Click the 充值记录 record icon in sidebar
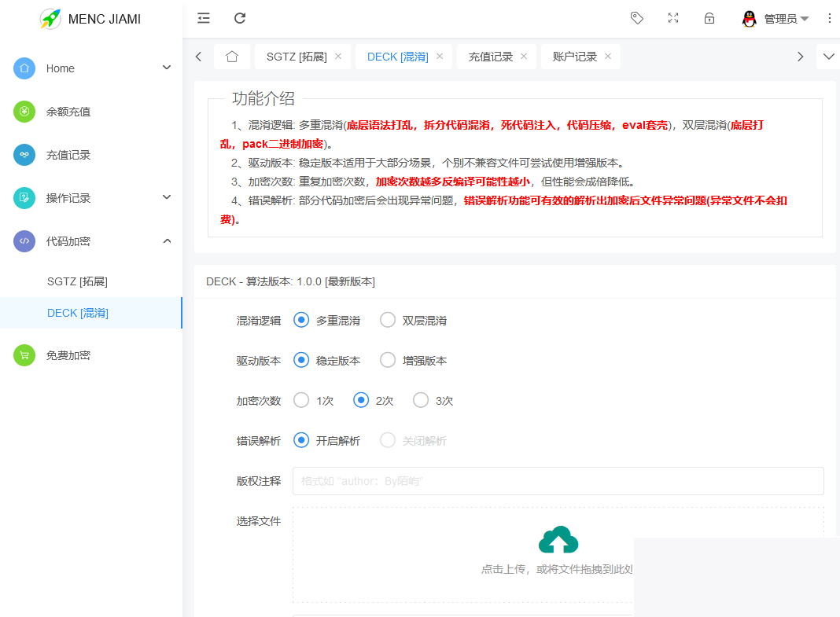The width and height of the screenshot is (840, 617). 24,155
